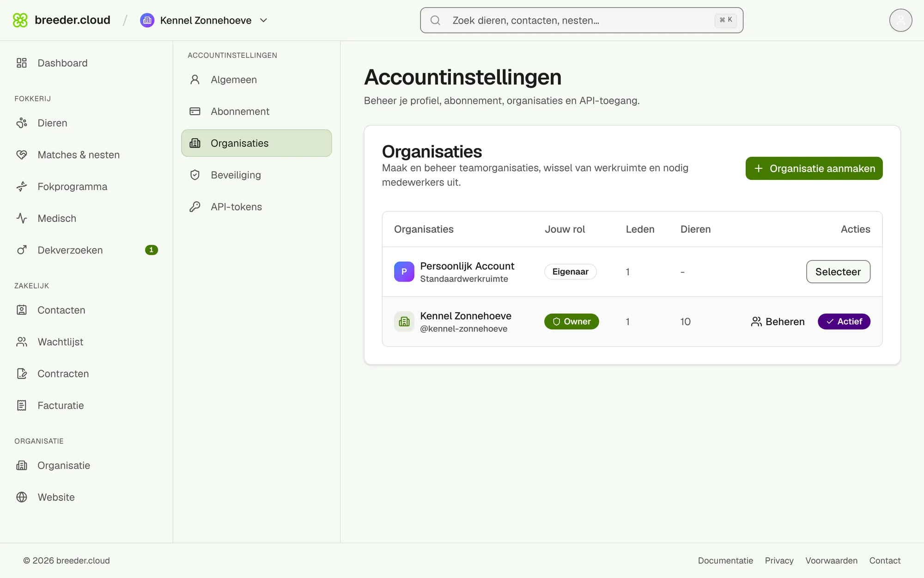Click Beheren for Kennel Zonnehoeve
The image size is (924, 578).
pos(778,322)
